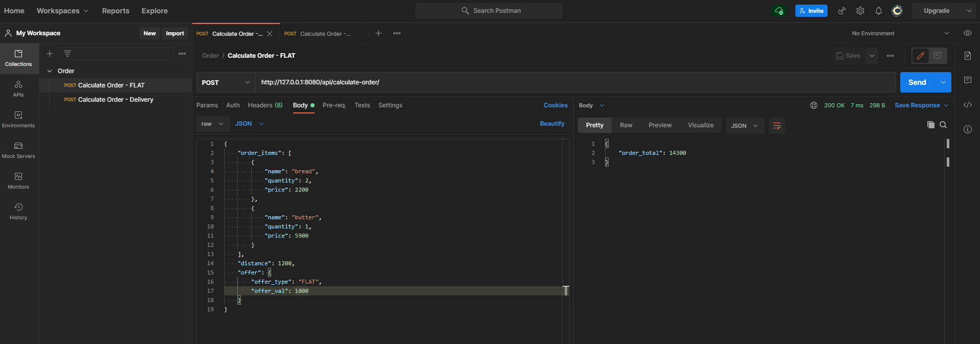Create a new collection with plus icon
Screen dimensions: 980x344
(50, 54)
